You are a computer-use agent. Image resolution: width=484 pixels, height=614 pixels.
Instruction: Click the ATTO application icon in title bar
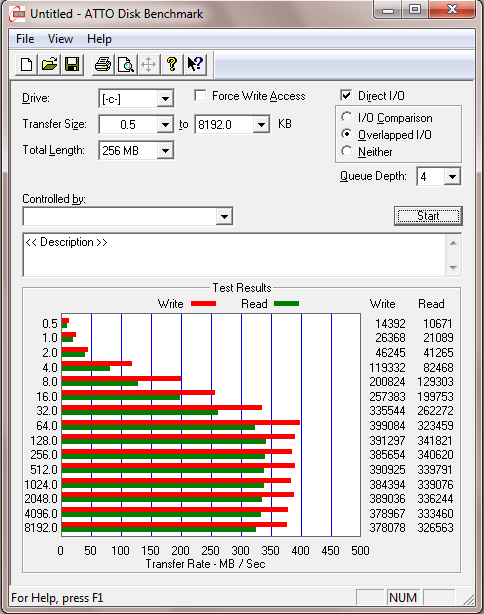(18, 14)
